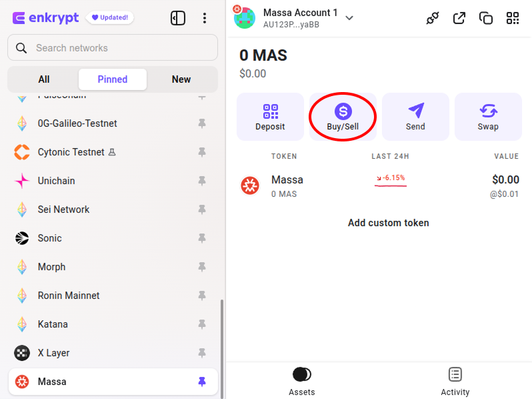Click the Deposit button
Viewport: 532px width, 399px height.
point(270,117)
